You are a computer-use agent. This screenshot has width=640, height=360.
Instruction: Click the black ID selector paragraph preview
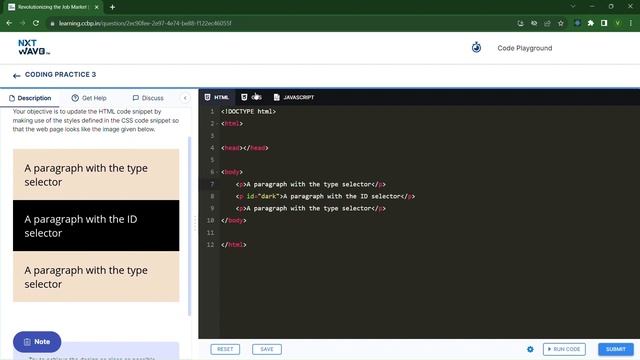point(96,226)
